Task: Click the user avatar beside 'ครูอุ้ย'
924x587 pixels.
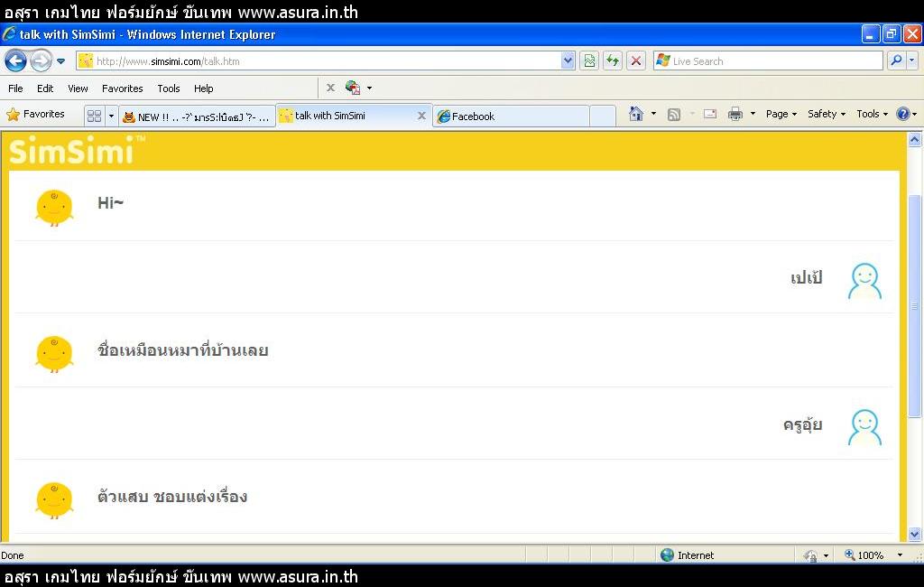Action: (x=864, y=427)
